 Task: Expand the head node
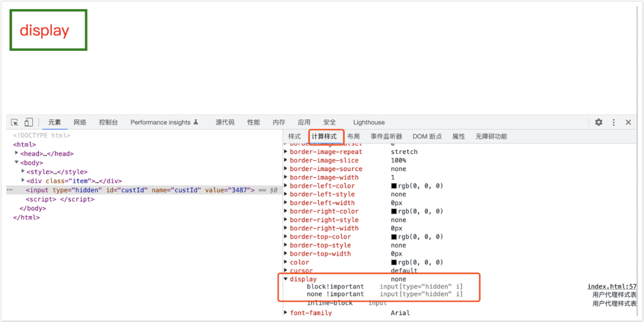coord(17,153)
